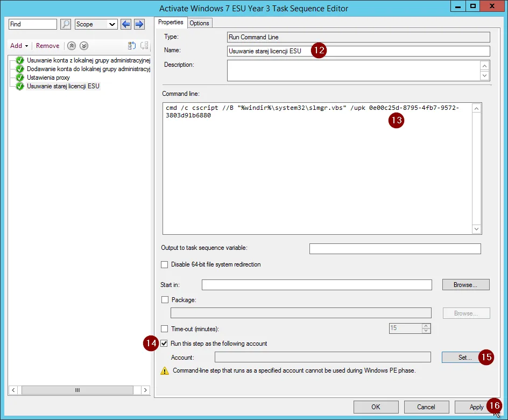Click green check icon of Ustawienia proxy step
The width and height of the screenshot is (508, 420).
(x=20, y=78)
